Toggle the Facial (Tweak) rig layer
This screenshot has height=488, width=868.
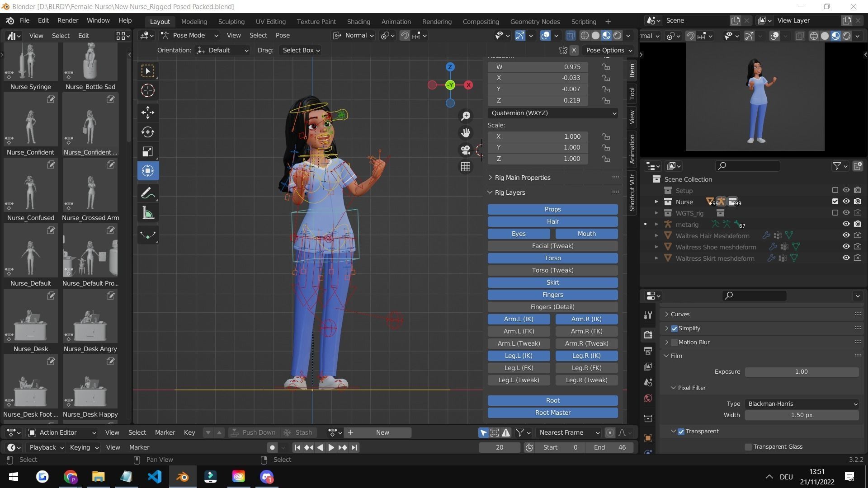coord(552,246)
